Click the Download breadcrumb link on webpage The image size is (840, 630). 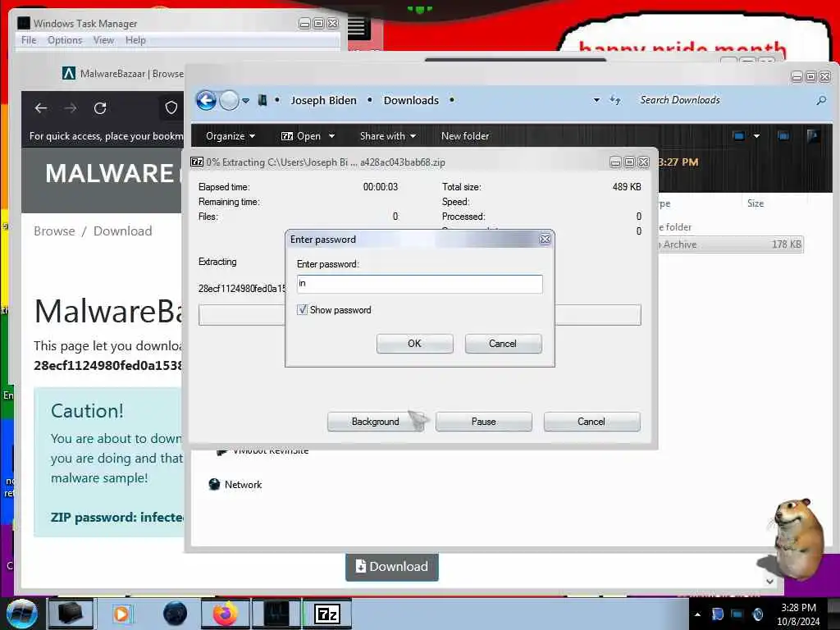123,231
